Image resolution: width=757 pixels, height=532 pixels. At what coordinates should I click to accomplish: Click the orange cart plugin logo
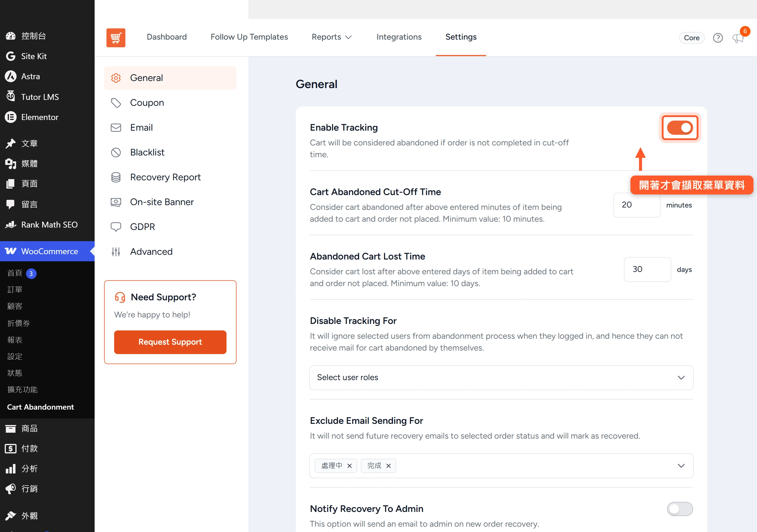[116, 38]
